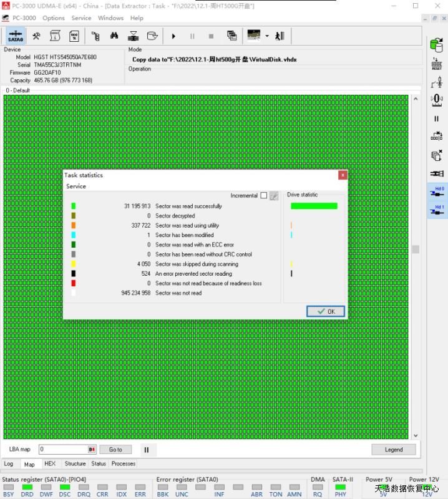Click OK in Task statistics dialog

pyautogui.click(x=326, y=311)
